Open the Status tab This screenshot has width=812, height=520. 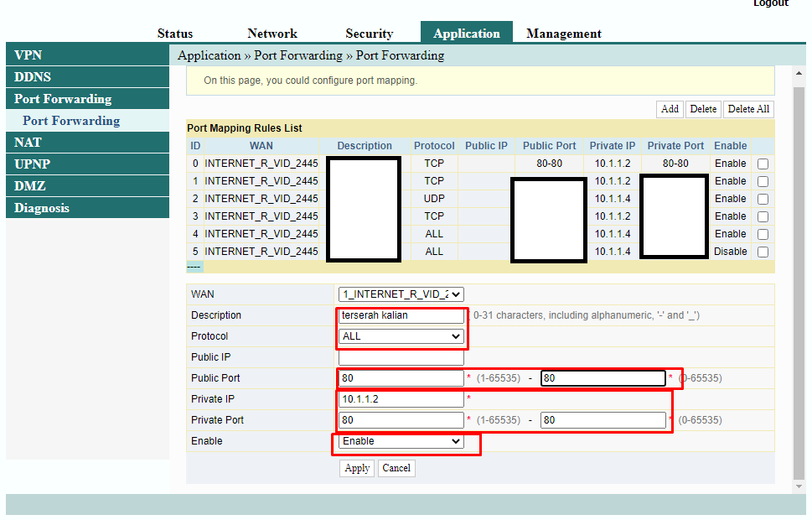click(175, 34)
